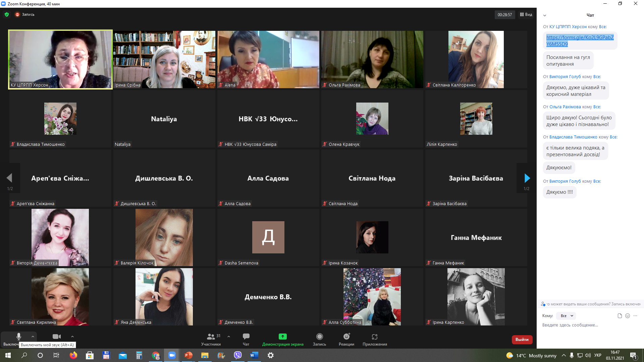
Task: Open the Реакции reactions menu
Action: (346, 339)
